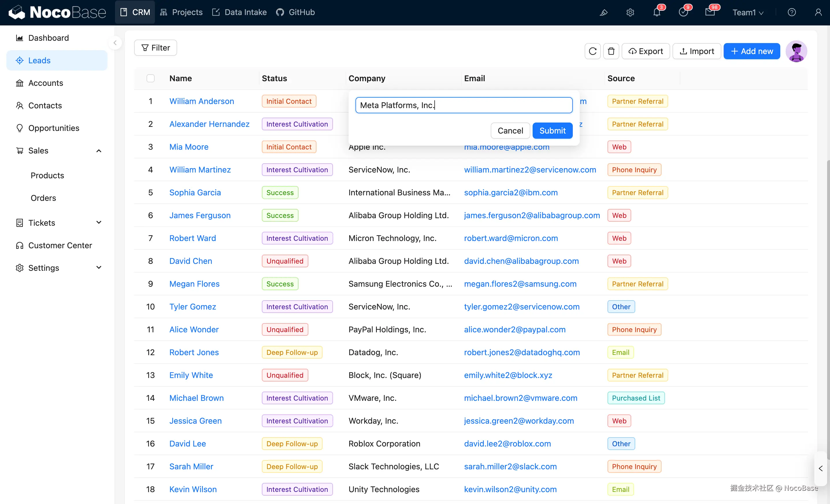Open mail inbox icon with 98 badge
This screenshot has width=830, height=504.
pos(710,12)
